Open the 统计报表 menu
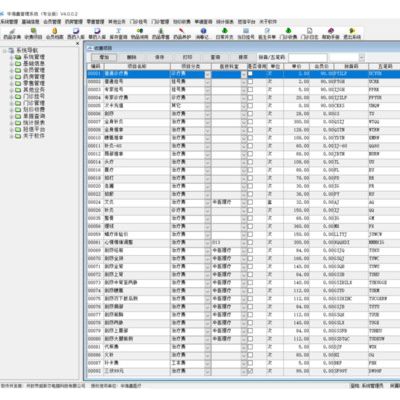 coord(225,22)
